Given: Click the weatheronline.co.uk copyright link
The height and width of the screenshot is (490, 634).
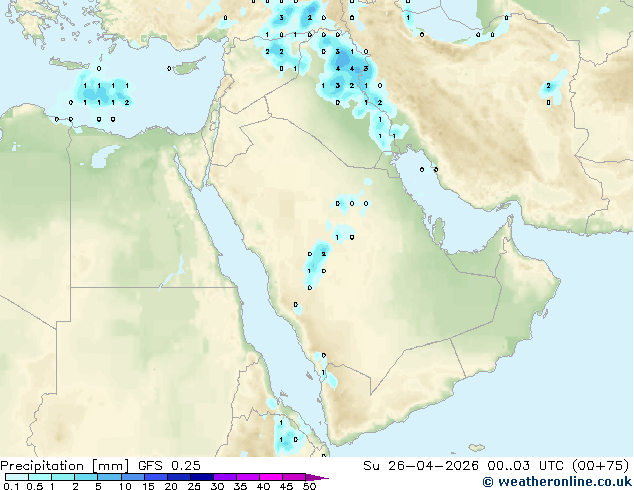Looking at the screenshot, I should 557,482.
